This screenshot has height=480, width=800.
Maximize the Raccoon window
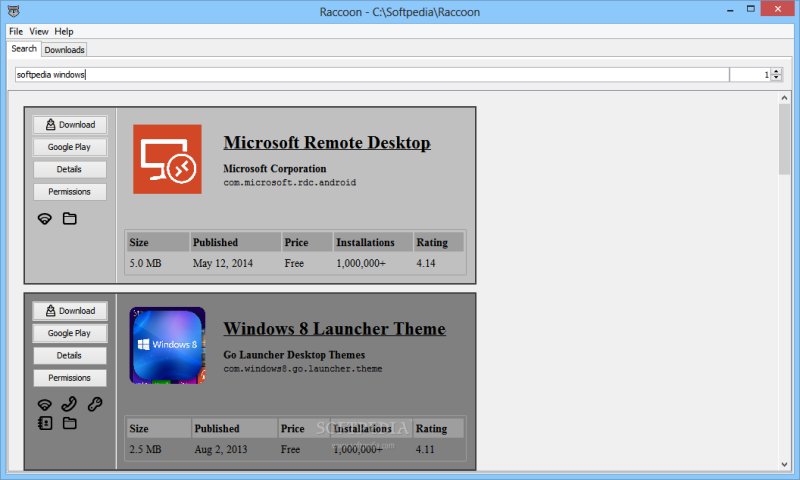[751, 9]
